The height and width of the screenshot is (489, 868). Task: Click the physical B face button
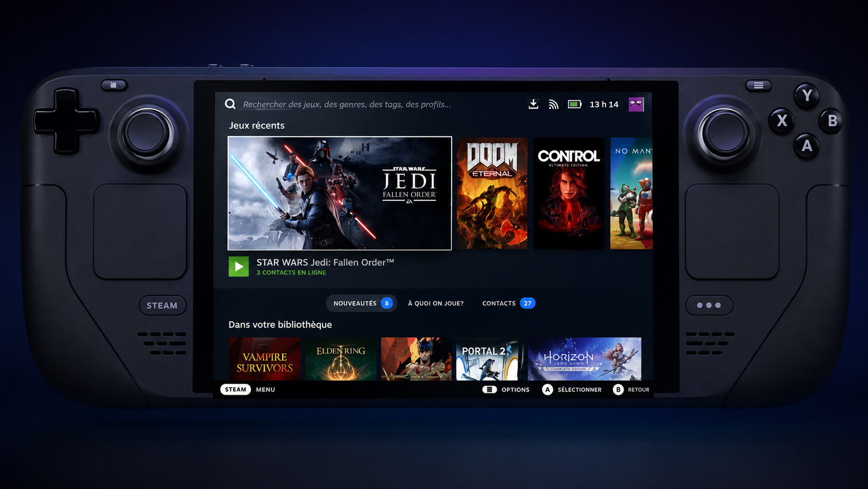pyautogui.click(x=832, y=121)
